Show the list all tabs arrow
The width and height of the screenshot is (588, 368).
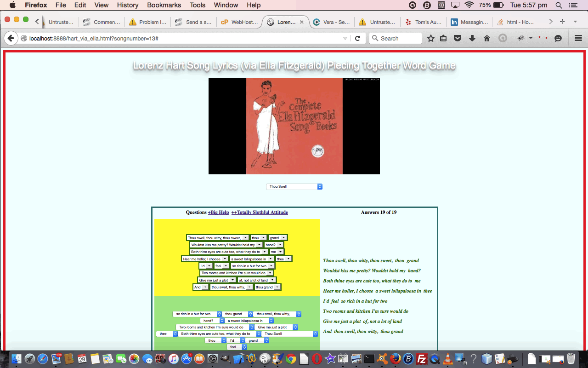point(575,22)
